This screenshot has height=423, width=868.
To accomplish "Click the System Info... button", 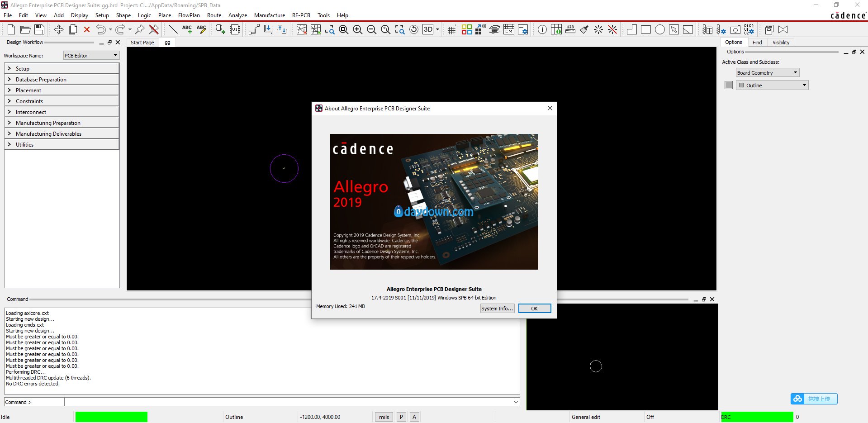I will pos(497,309).
